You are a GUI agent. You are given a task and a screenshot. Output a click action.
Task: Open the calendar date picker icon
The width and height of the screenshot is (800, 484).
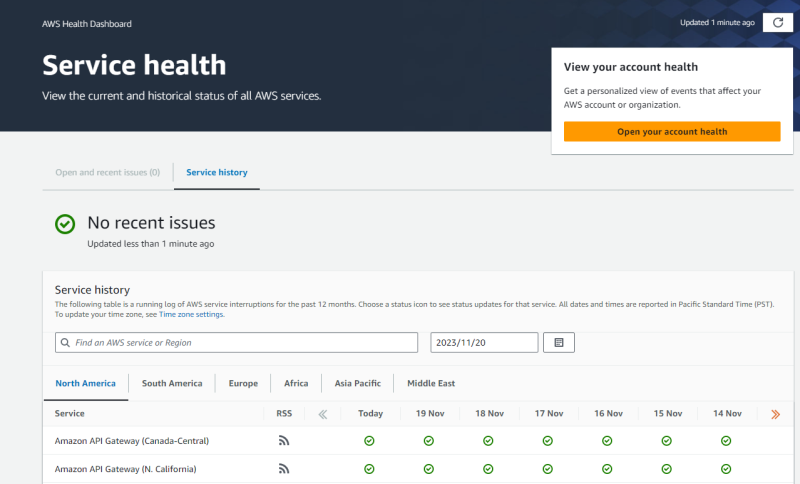point(558,343)
